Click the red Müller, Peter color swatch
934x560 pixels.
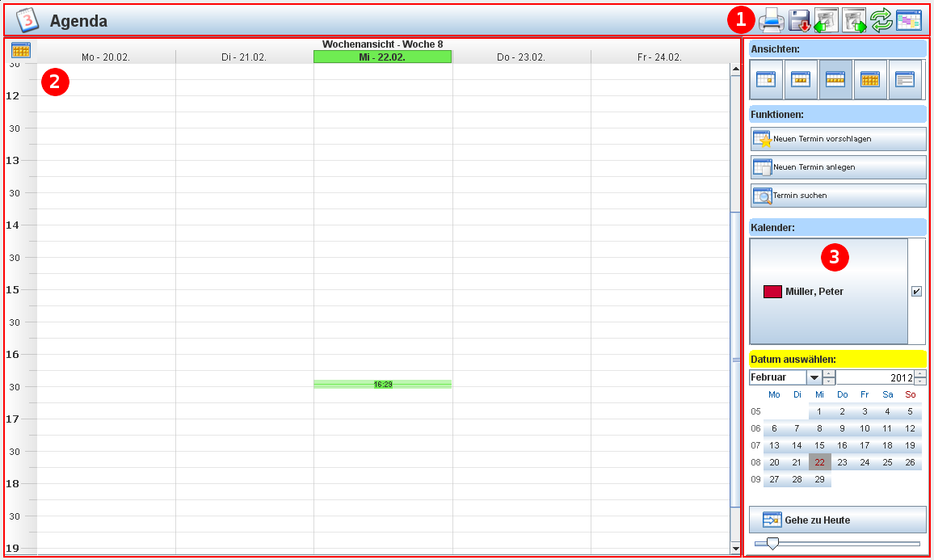pyautogui.click(x=772, y=292)
